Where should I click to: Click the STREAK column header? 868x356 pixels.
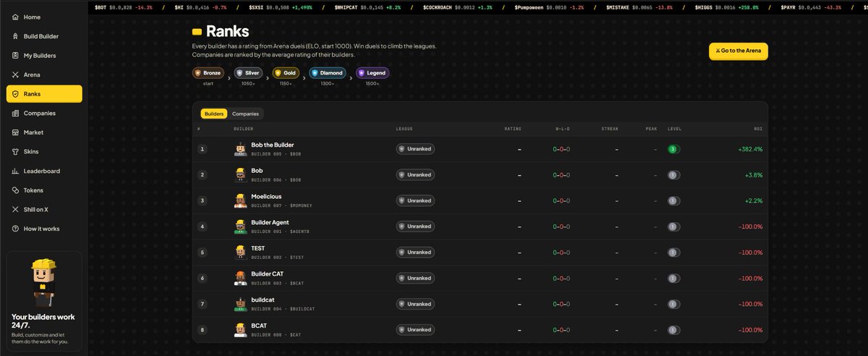(610, 129)
